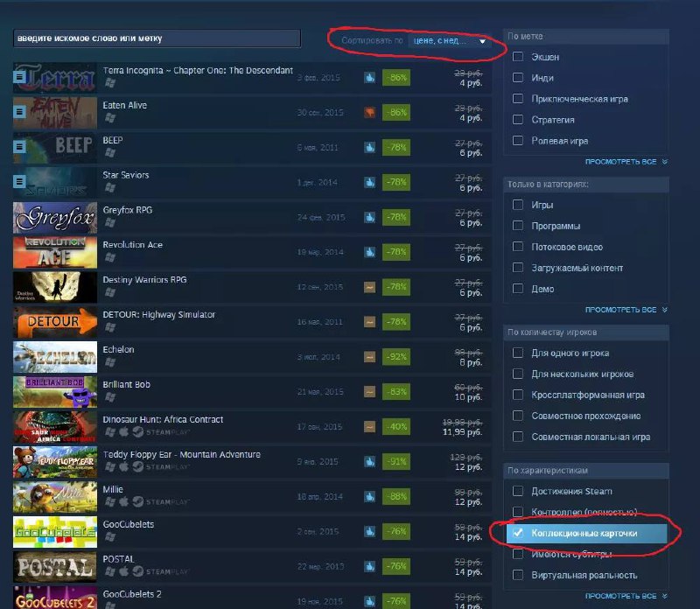The width and height of the screenshot is (700, 609).
Task: Collapse the По метке filter header
Action: (586, 36)
